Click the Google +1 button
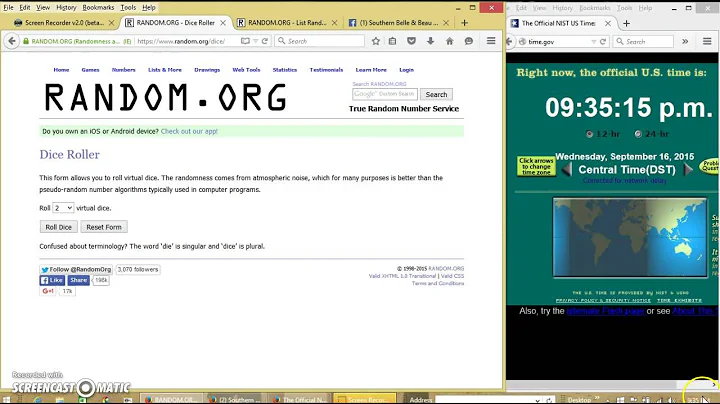Viewport: 720px width, 404px height. click(48, 291)
